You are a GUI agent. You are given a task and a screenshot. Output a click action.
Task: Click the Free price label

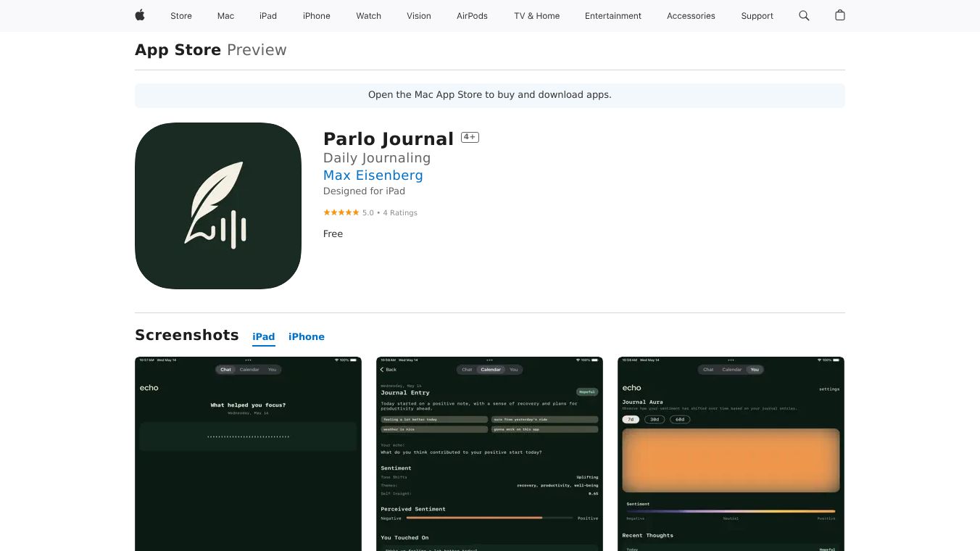pos(333,234)
